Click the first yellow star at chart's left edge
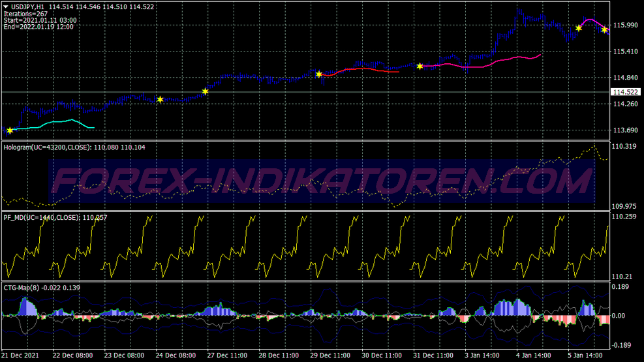 tap(10, 130)
